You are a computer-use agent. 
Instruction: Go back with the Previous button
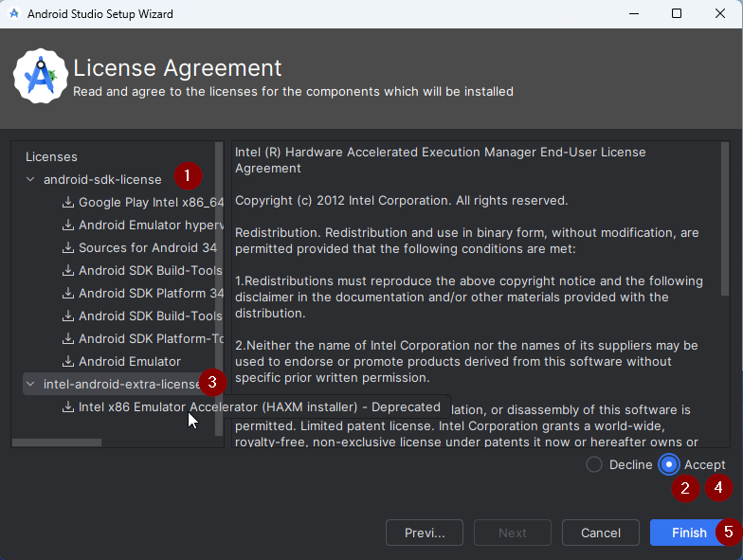pos(425,533)
